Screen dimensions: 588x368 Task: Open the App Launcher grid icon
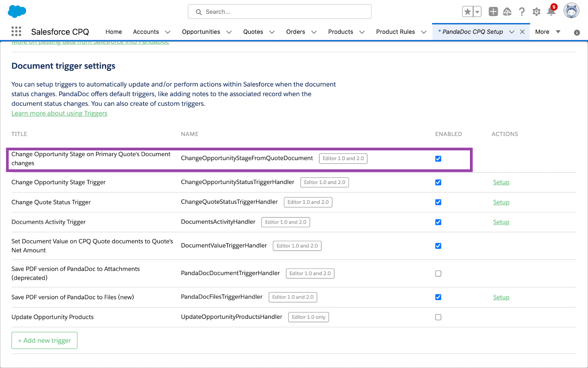tap(16, 32)
